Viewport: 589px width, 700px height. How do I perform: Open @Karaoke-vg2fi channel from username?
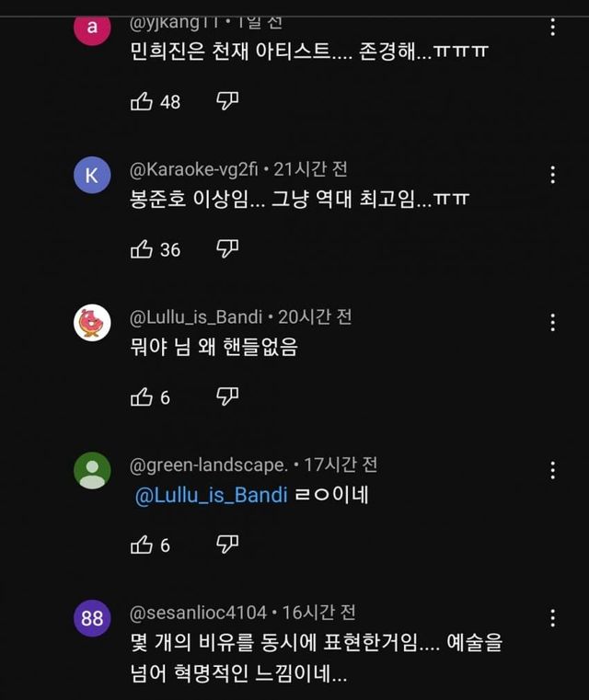click(x=194, y=169)
